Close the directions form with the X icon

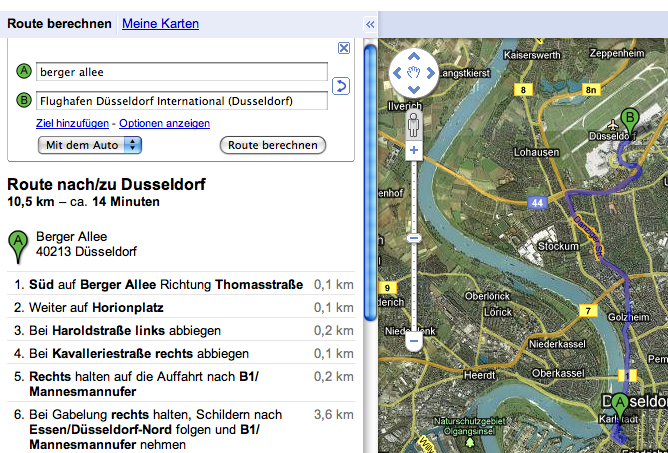click(343, 47)
